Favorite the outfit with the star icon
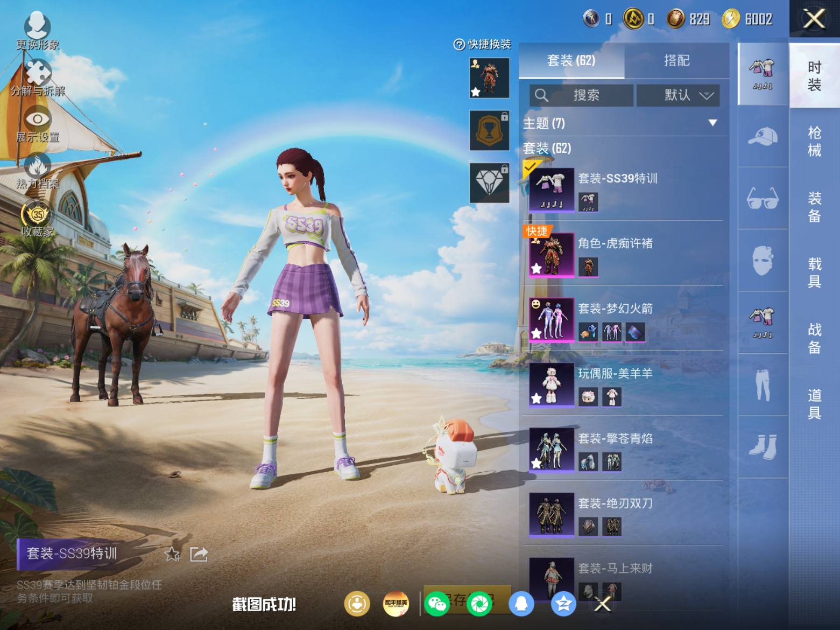 (x=172, y=554)
